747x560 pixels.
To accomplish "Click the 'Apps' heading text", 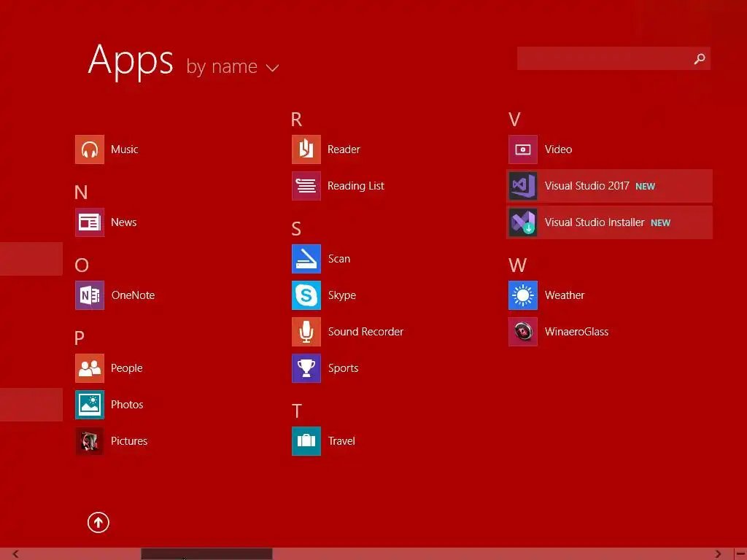I will click(131, 61).
